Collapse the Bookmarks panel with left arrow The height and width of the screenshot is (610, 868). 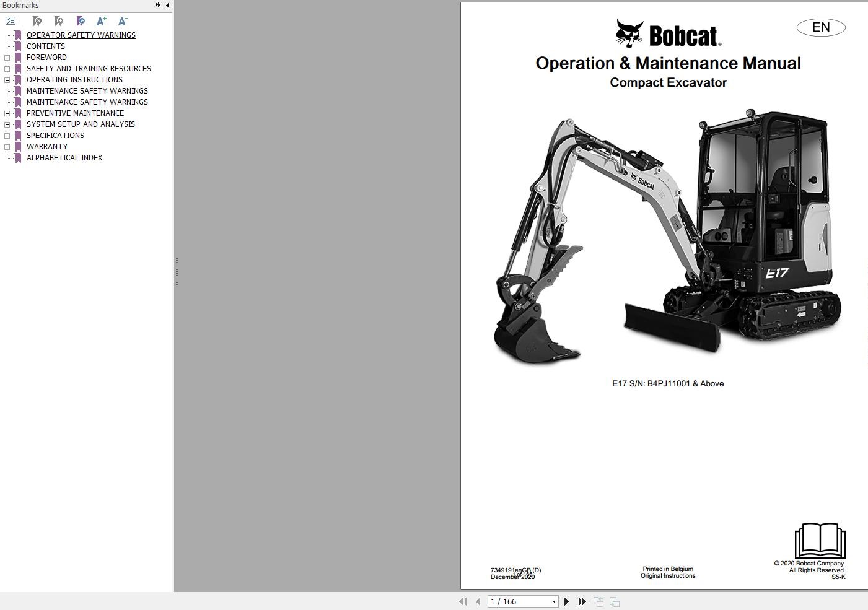(167, 5)
